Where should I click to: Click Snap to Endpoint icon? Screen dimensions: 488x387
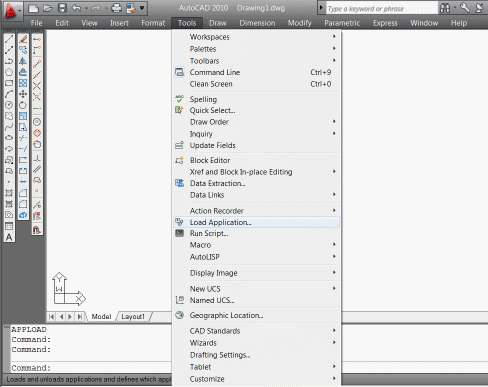(x=37, y=64)
